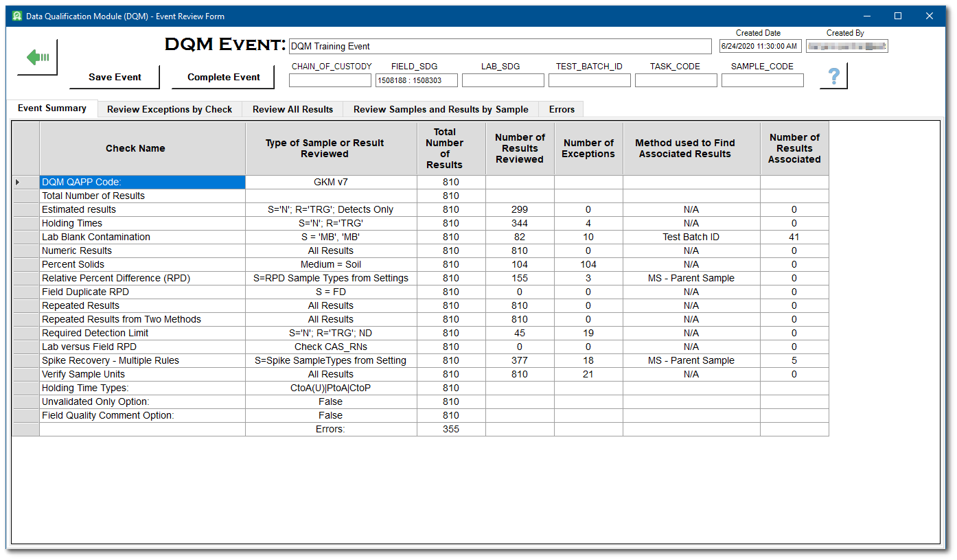Open help with the question mark icon
Image resolution: width=957 pixels, height=560 pixels.
click(833, 76)
